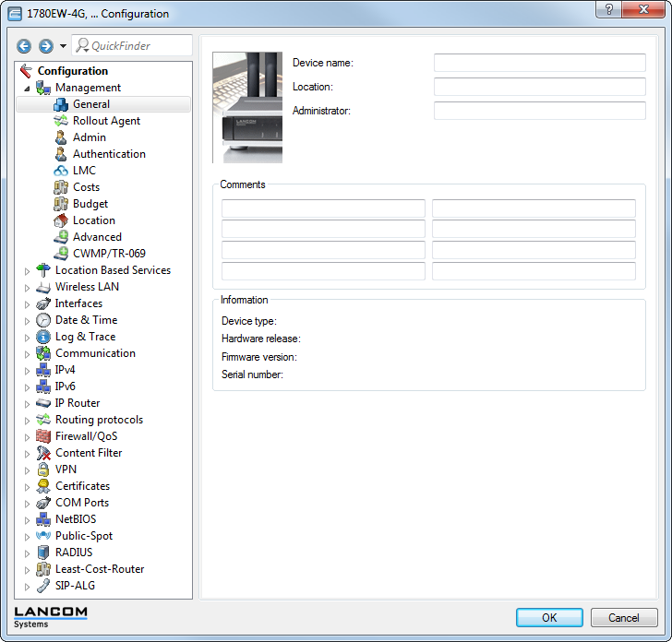Expand the Wireless LAN tree node

click(27, 287)
